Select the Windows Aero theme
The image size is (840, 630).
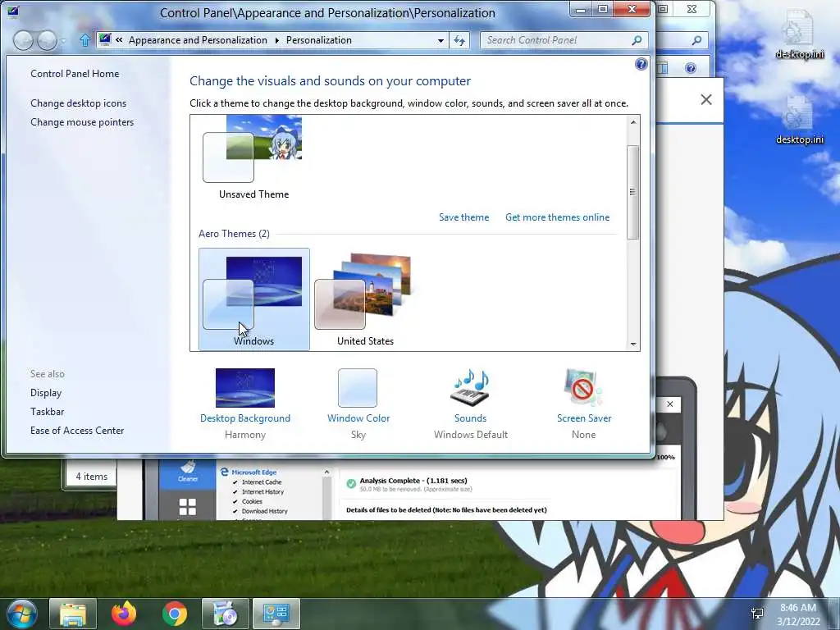click(254, 299)
